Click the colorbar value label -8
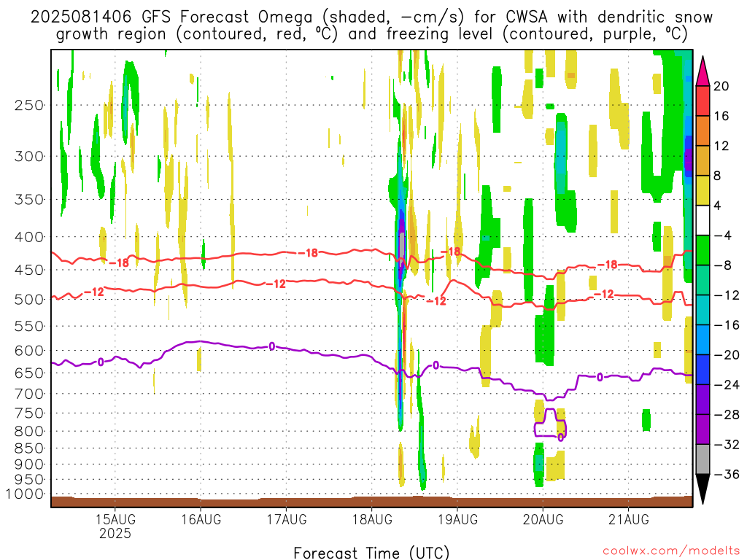Viewport: 747px width, 560px height. (722, 265)
